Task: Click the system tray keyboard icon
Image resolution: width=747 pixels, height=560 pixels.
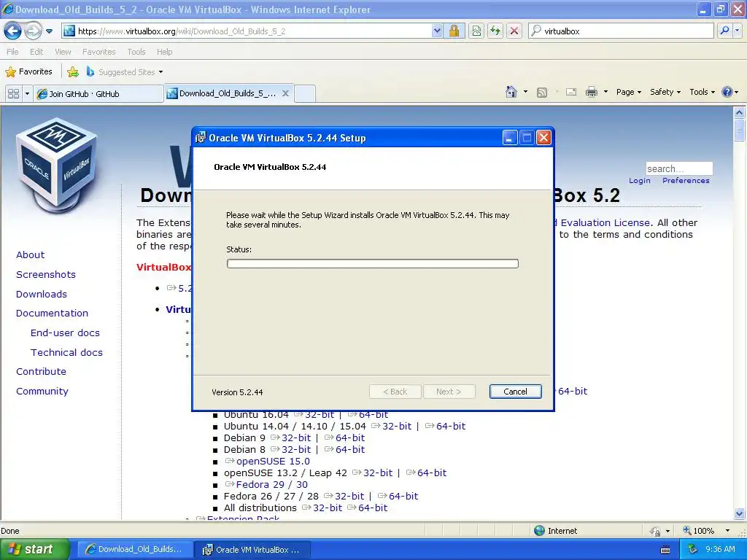Action: tap(665, 550)
